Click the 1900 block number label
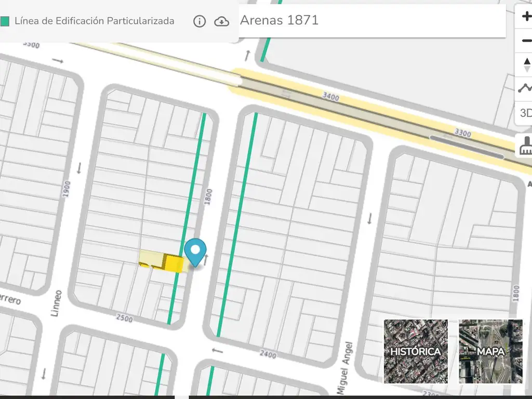The image size is (532, 399). tap(66, 189)
